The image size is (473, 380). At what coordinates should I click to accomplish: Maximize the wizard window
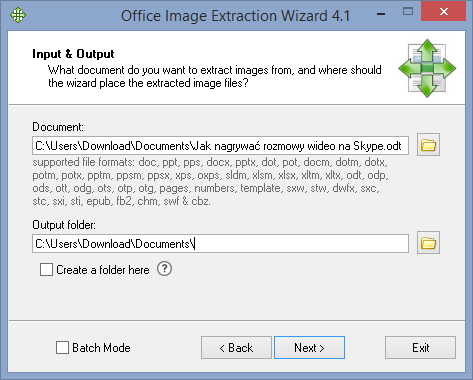click(408, 12)
